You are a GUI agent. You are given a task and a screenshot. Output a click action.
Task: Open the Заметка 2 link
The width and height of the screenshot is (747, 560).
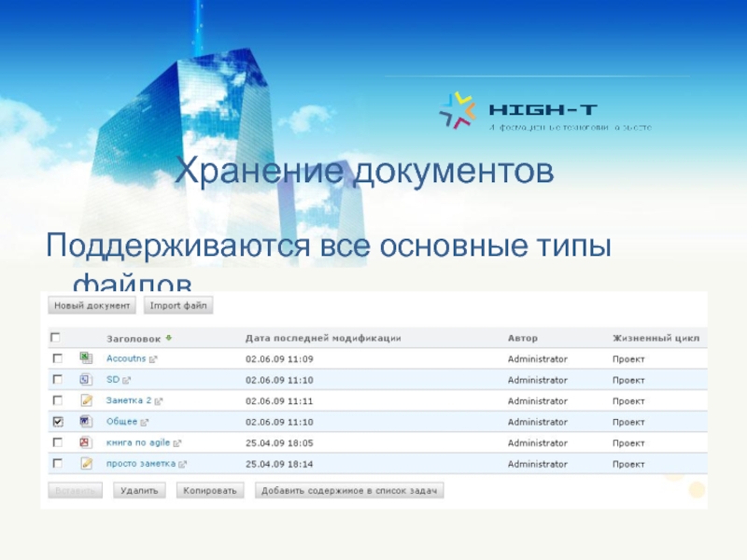pos(129,400)
